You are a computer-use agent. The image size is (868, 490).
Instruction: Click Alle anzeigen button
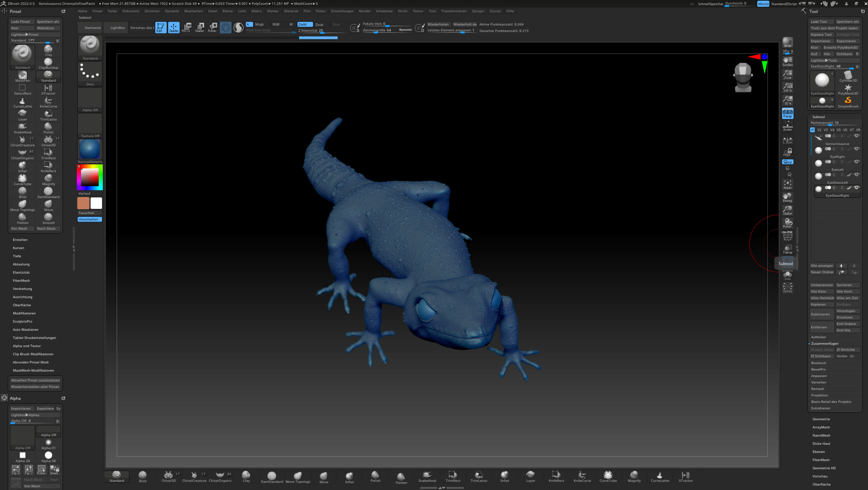tap(822, 266)
